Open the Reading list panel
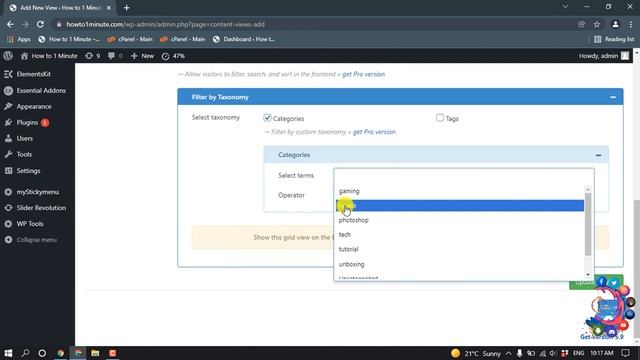640x360 pixels. (x=614, y=39)
